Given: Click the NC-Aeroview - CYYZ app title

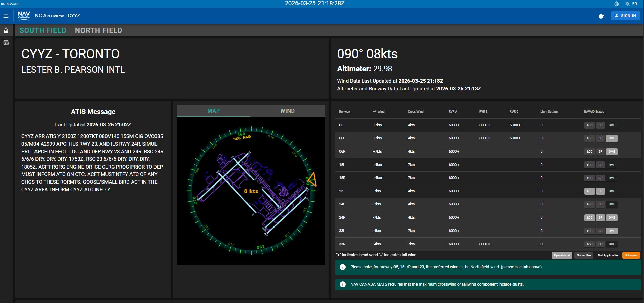Looking at the screenshot, I should click(57, 16).
